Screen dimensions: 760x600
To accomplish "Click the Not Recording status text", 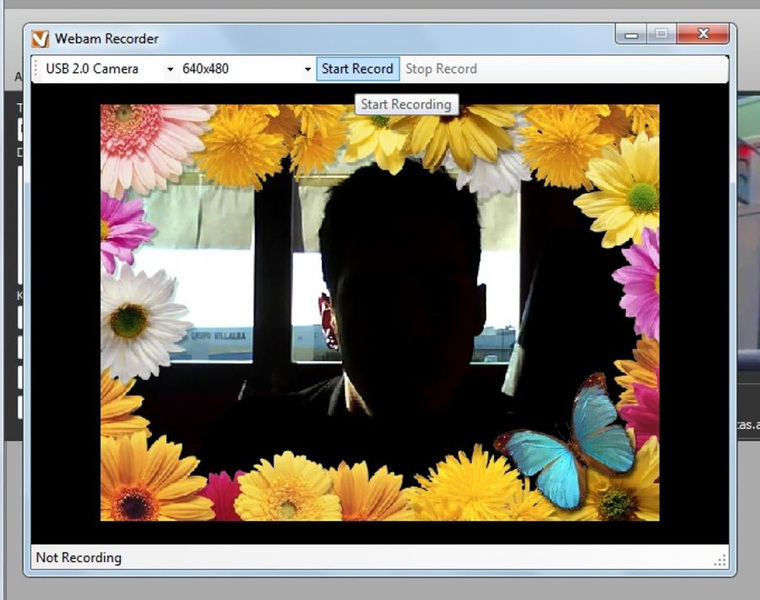I will click(79, 558).
